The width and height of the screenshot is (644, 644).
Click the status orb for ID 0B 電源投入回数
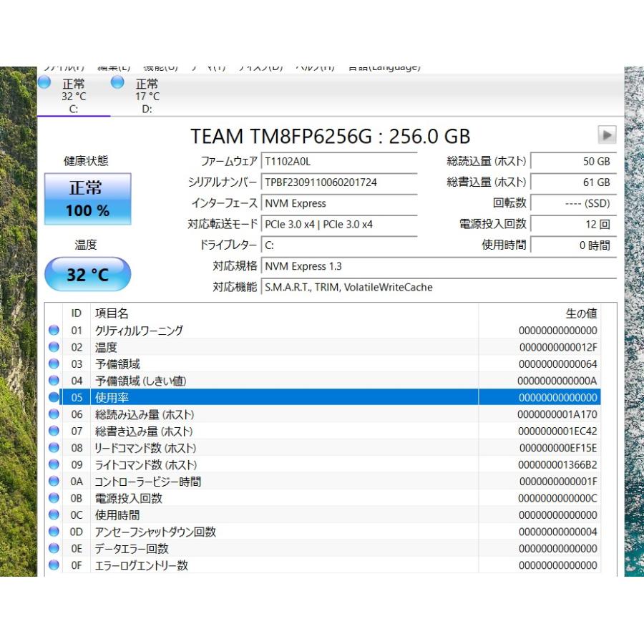pyautogui.click(x=54, y=498)
